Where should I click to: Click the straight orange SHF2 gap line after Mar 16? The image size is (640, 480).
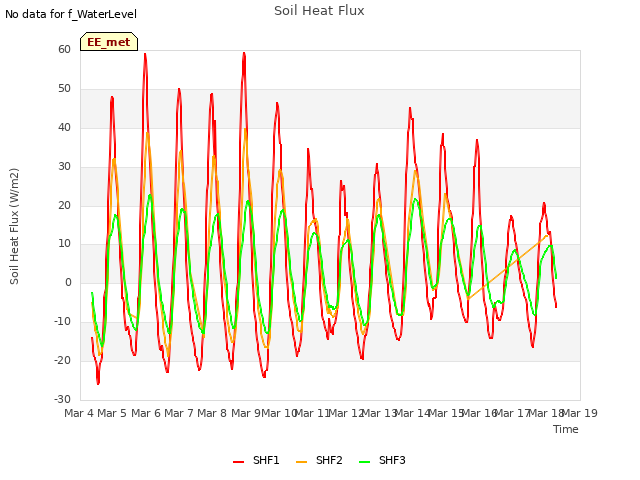click(x=508, y=267)
